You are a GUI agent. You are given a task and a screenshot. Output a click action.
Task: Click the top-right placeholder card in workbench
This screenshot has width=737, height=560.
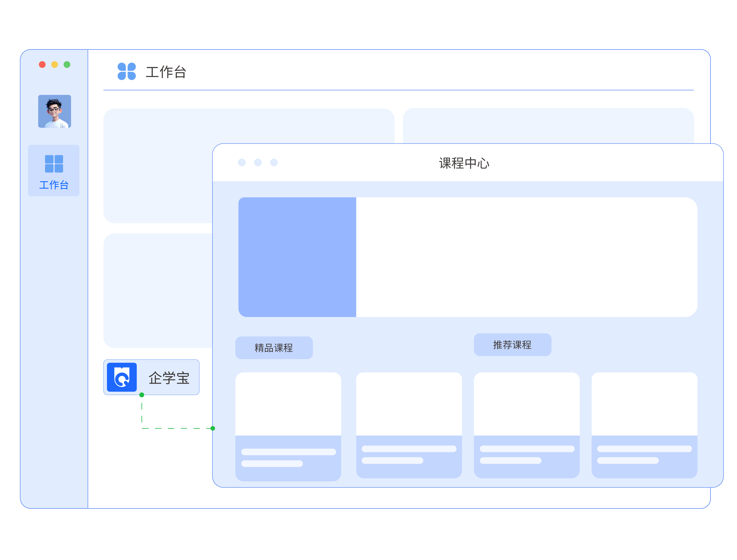tap(548, 126)
